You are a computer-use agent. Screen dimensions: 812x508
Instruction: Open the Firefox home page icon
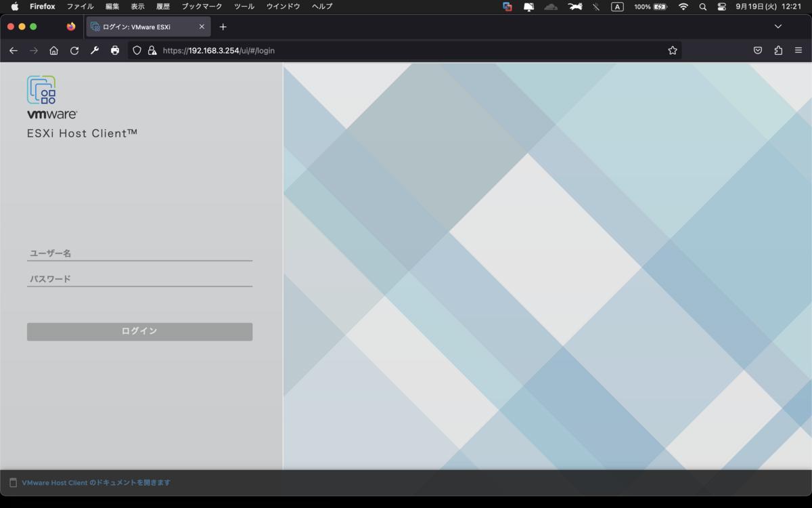point(54,50)
